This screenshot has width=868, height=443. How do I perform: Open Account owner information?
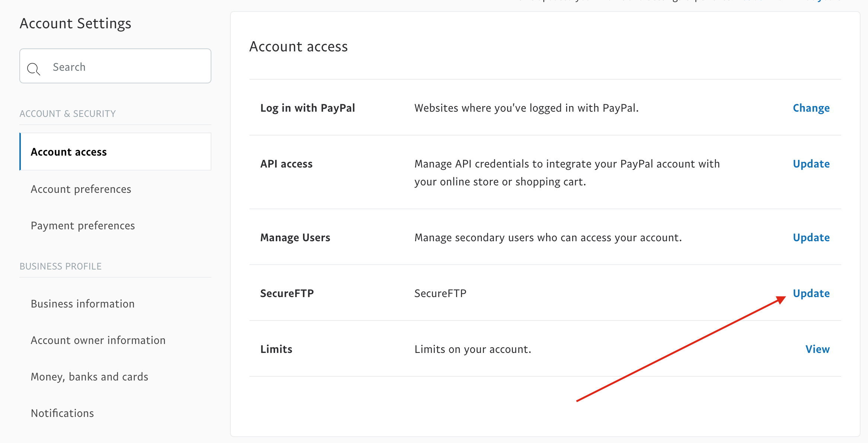click(x=98, y=340)
